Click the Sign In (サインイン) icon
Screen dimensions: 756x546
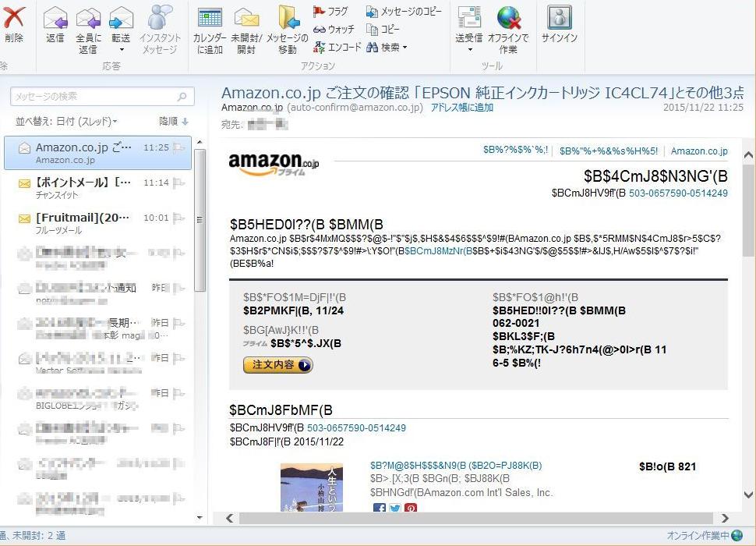coord(560,17)
